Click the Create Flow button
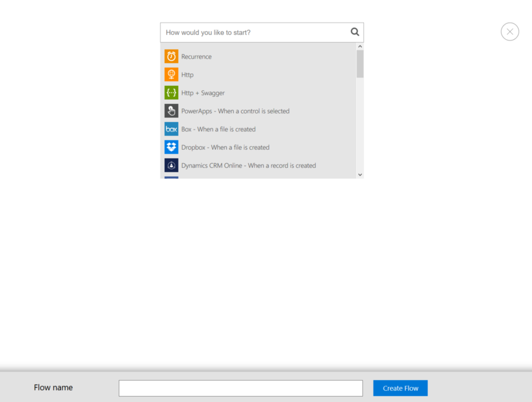The image size is (532, 402). click(x=401, y=388)
